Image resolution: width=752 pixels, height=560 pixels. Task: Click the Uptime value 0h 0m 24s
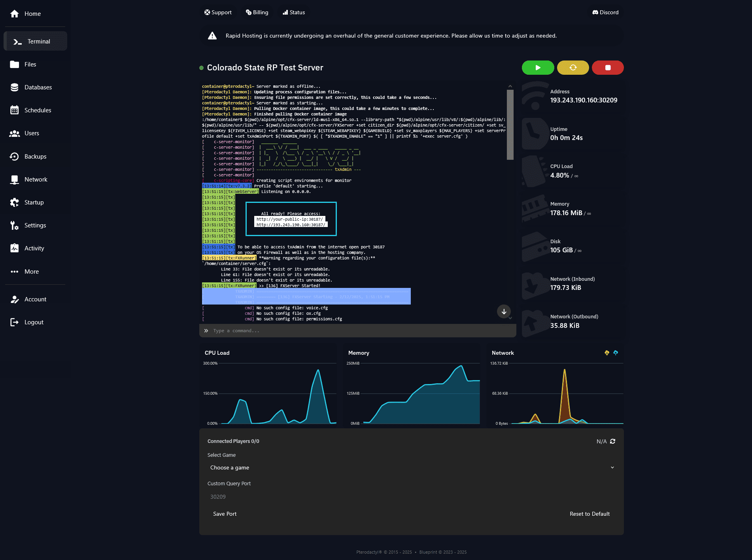[566, 138]
